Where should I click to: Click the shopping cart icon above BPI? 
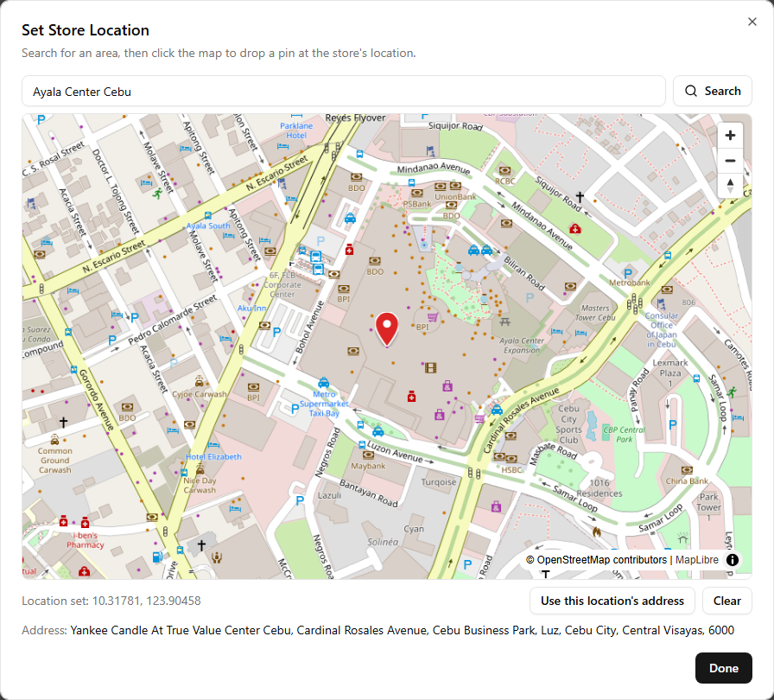tap(433, 317)
